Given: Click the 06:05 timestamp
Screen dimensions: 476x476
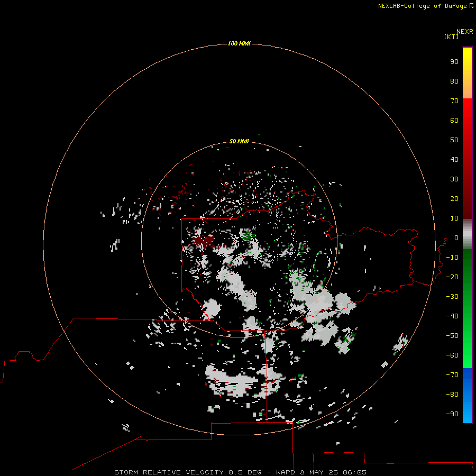Looking at the screenshot, I should click(354, 472).
